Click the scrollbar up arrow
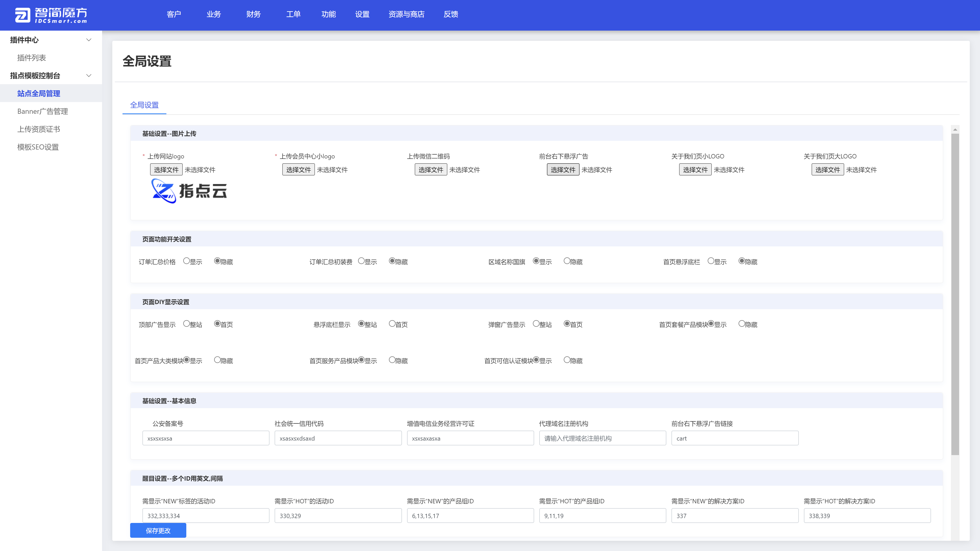This screenshot has width=980, height=551. click(x=955, y=130)
